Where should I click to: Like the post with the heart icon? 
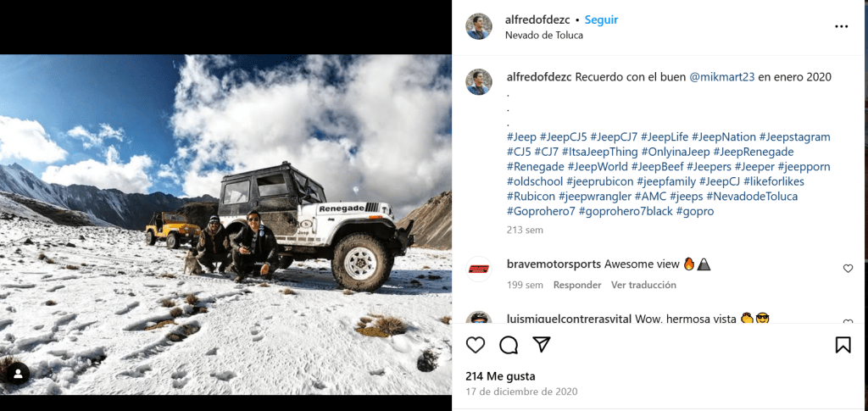tap(475, 345)
